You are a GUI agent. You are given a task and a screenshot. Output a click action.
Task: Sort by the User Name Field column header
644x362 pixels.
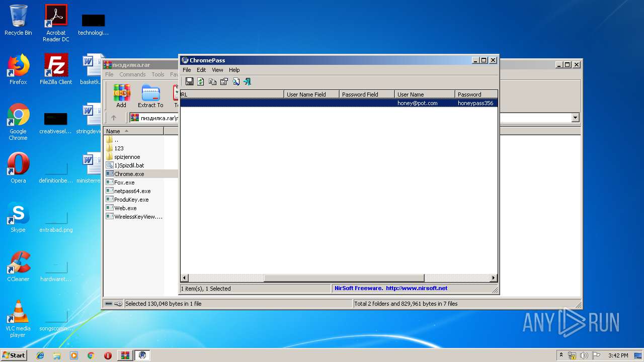tap(311, 95)
